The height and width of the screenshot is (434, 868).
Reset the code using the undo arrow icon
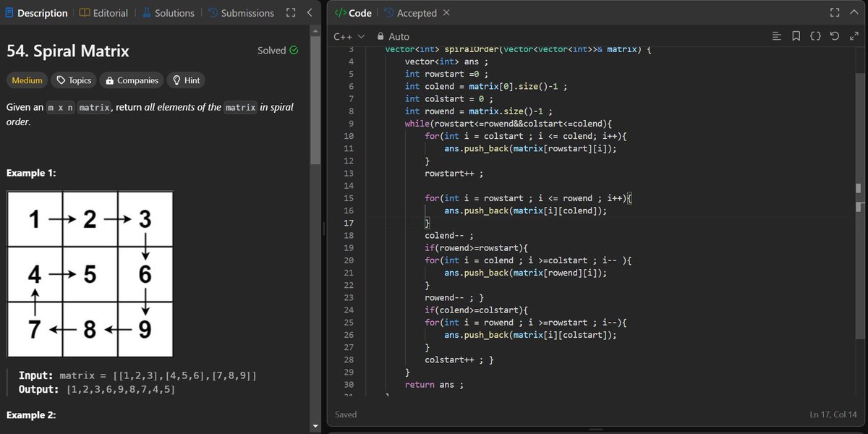(x=836, y=36)
